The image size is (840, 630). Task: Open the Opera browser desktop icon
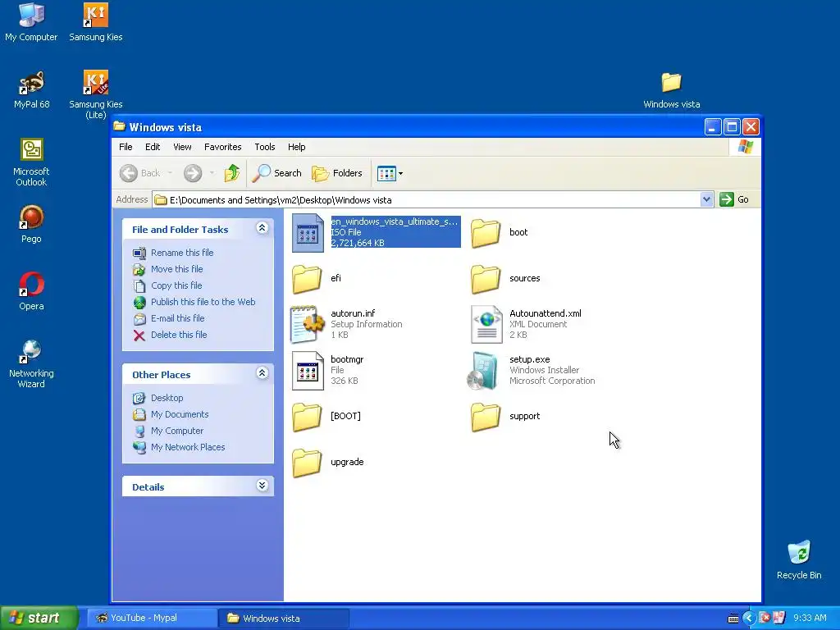click(x=31, y=291)
